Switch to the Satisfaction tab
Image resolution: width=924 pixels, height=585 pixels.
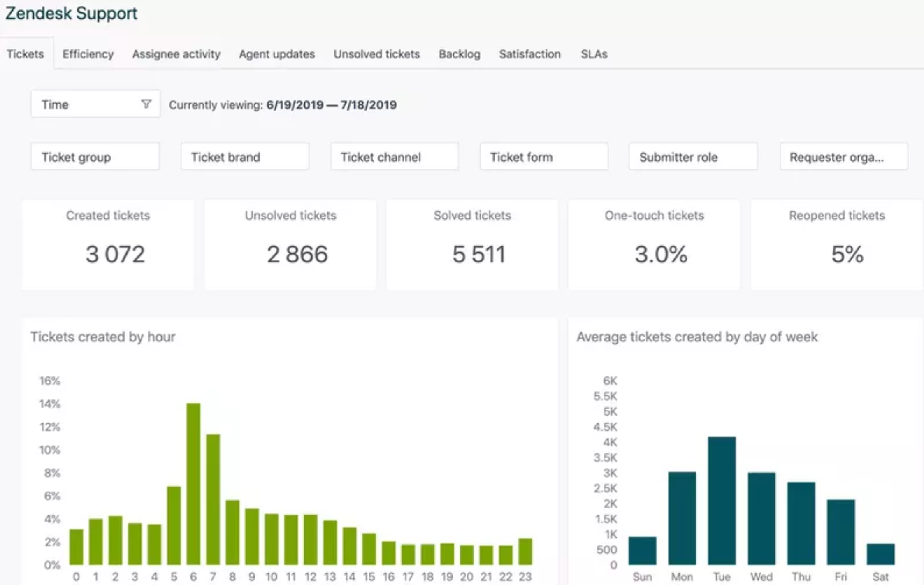[530, 54]
